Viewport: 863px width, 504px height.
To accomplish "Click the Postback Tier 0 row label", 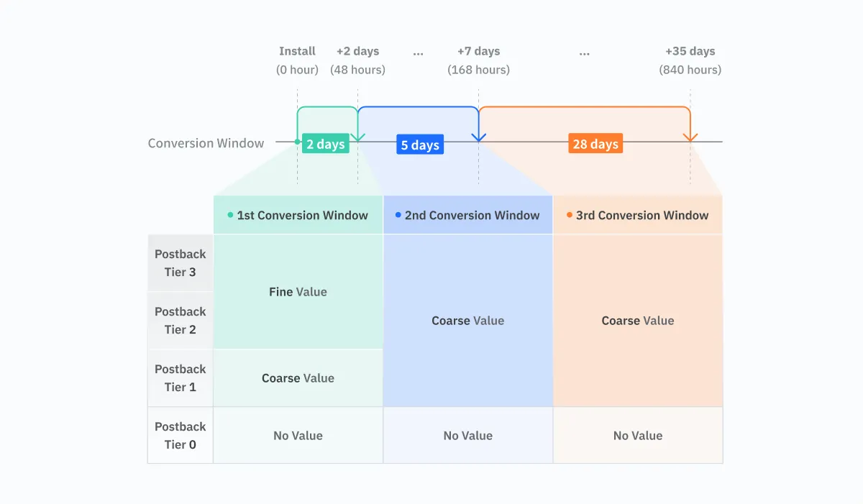I will click(x=180, y=436).
